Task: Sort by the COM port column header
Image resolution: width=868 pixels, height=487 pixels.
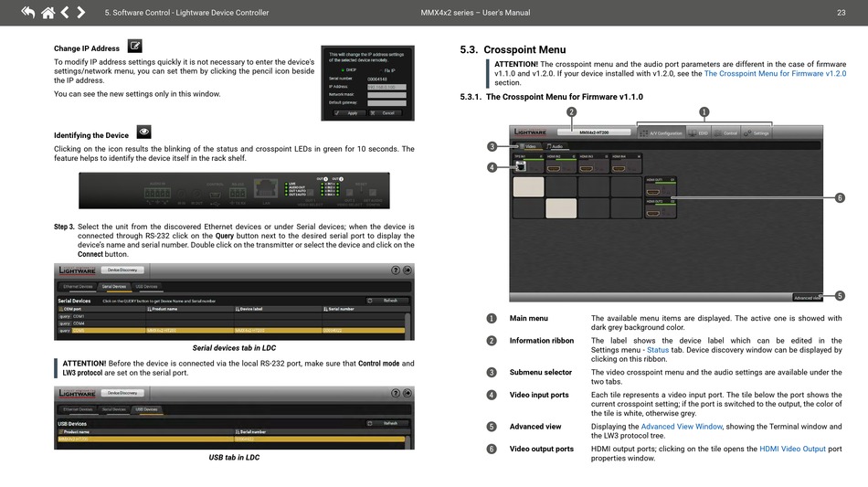Action: tap(101, 309)
